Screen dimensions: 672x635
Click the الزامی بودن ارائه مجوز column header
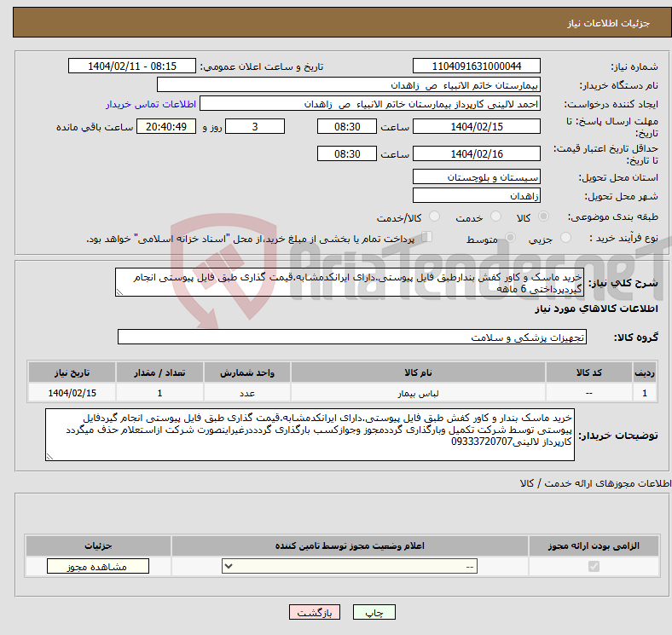click(594, 546)
